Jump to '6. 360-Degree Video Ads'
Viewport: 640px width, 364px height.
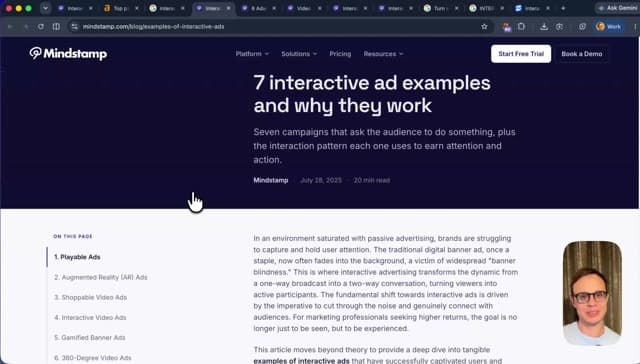(93, 358)
